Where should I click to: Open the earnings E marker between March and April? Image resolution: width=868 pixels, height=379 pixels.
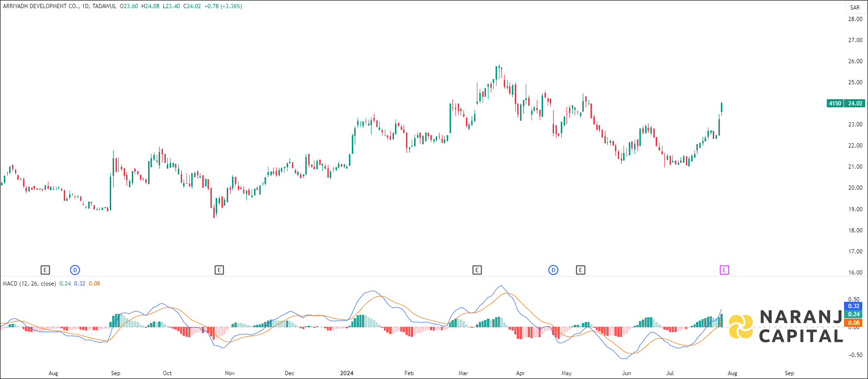[x=477, y=270]
